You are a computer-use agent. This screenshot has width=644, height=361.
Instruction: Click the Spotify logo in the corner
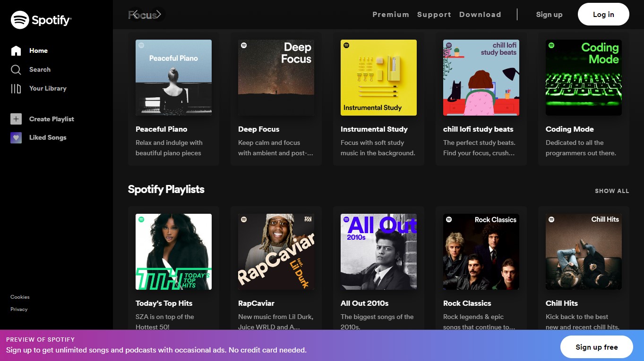(x=40, y=19)
